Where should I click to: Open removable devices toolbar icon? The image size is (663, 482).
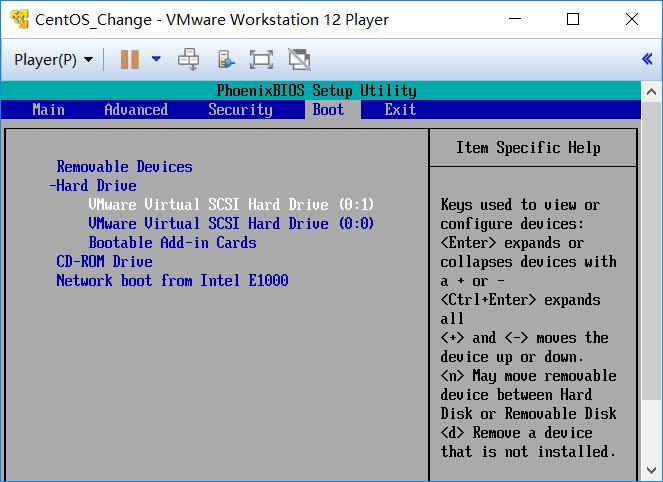[x=226, y=59]
